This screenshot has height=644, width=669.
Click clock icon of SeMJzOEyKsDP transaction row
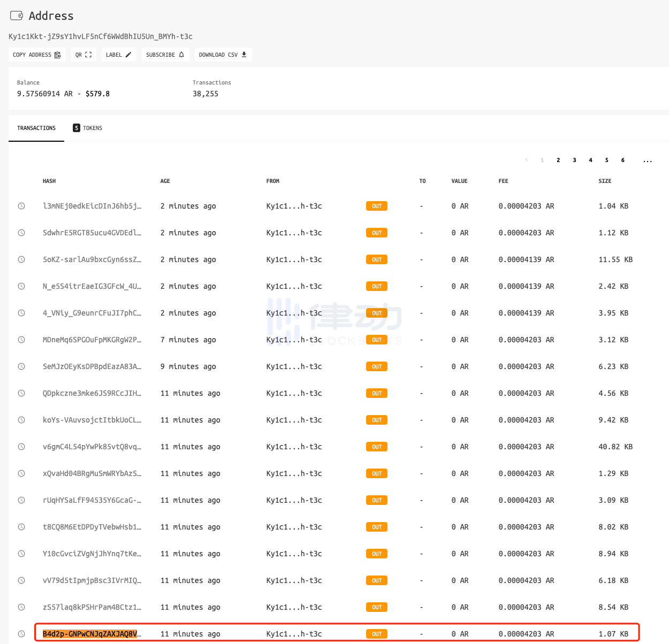[x=21, y=366]
